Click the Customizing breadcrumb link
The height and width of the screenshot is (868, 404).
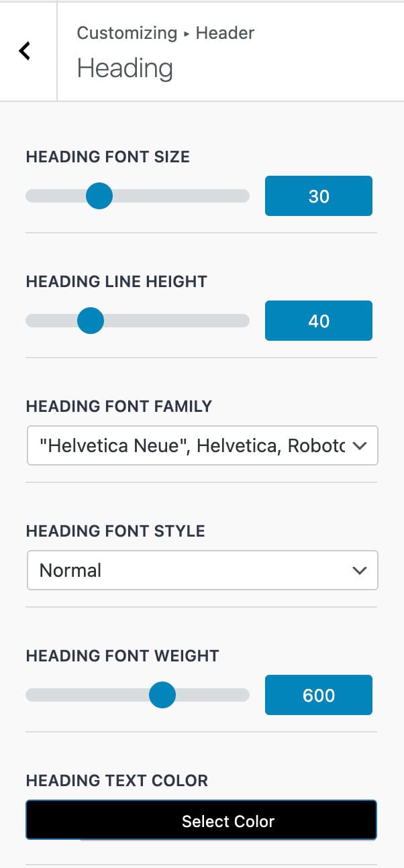click(126, 32)
